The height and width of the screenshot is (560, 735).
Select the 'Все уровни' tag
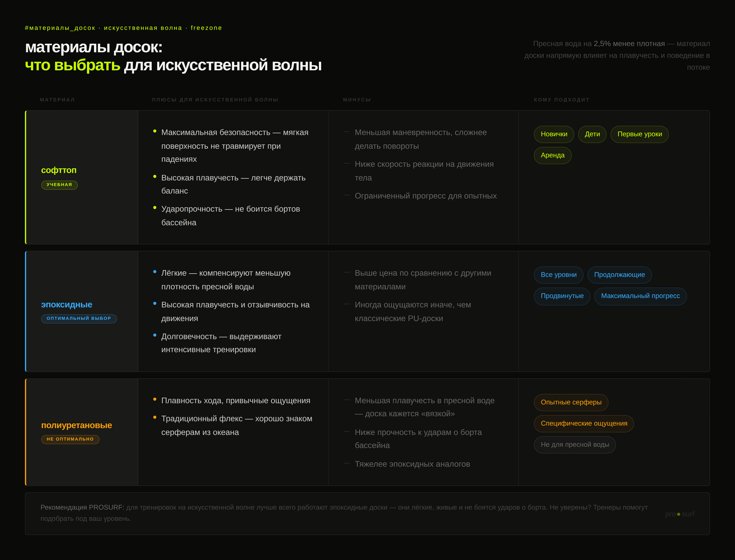(x=559, y=275)
